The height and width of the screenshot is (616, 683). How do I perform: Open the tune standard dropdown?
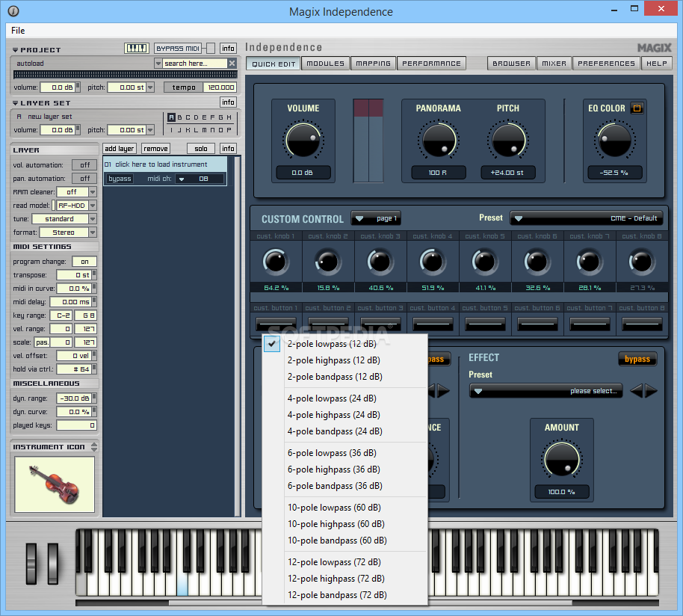(x=93, y=219)
